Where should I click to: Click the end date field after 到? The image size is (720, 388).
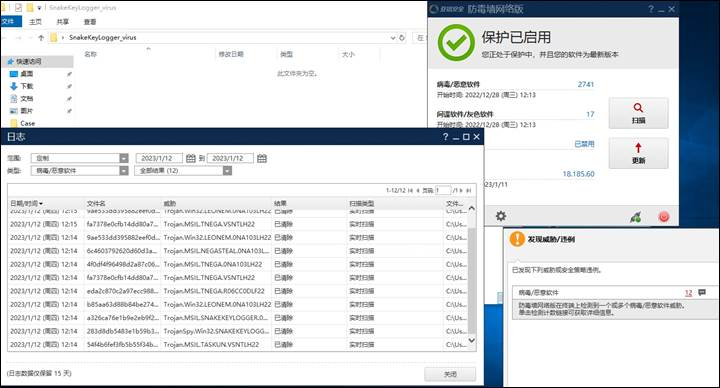click(x=230, y=158)
